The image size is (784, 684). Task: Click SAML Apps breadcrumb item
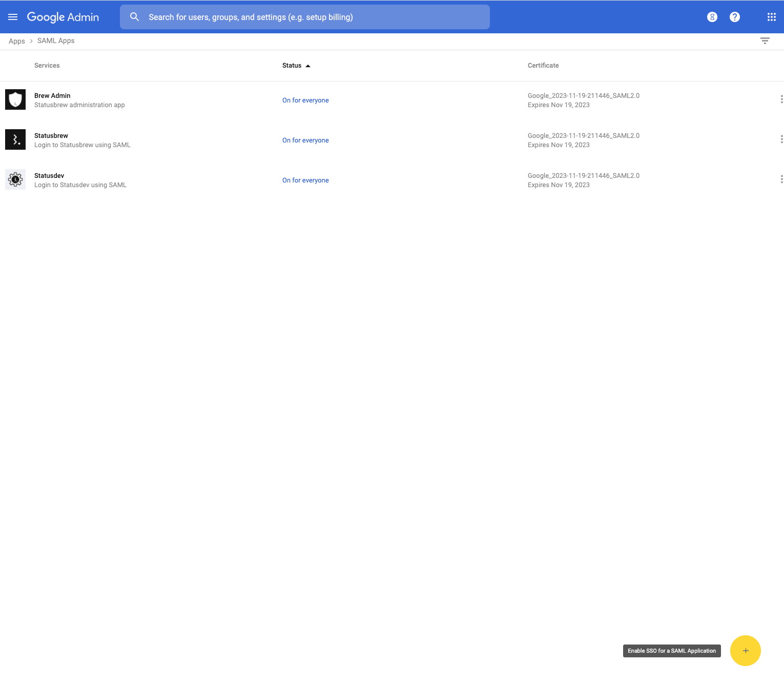point(56,41)
